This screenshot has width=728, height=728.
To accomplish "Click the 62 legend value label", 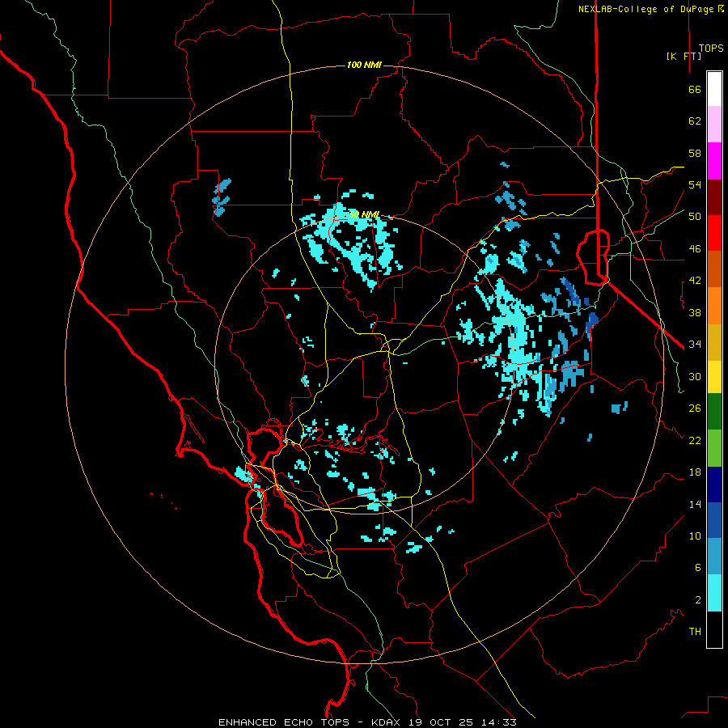I will tap(695, 121).
